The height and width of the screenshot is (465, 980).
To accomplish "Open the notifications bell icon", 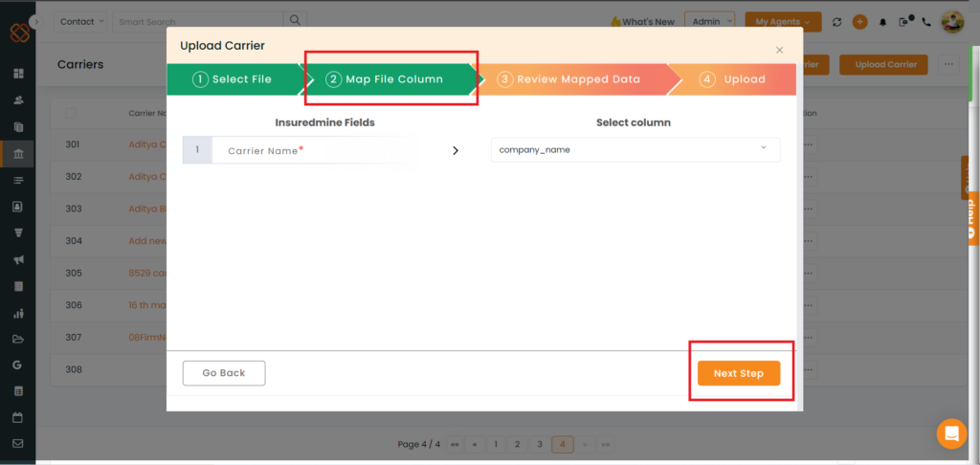I will click(882, 22).
